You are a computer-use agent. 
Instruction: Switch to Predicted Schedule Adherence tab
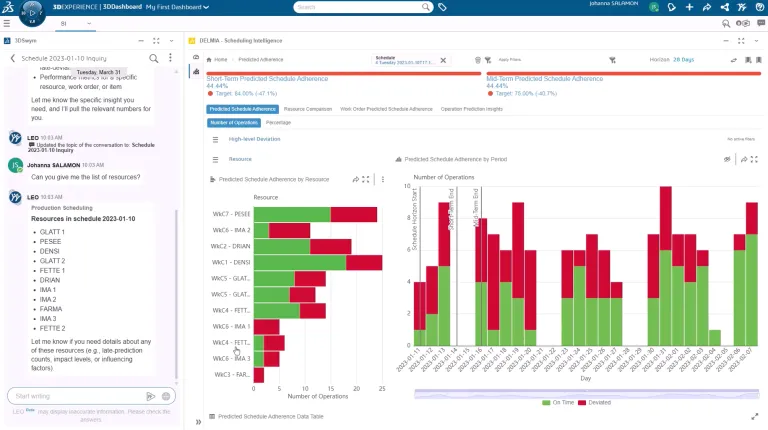242,109
